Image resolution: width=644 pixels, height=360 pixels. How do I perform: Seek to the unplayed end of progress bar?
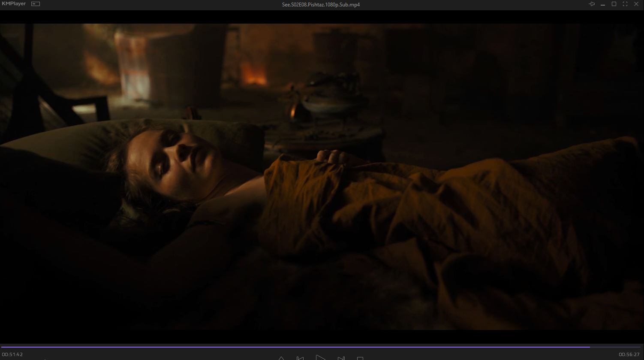coord(617,347)
